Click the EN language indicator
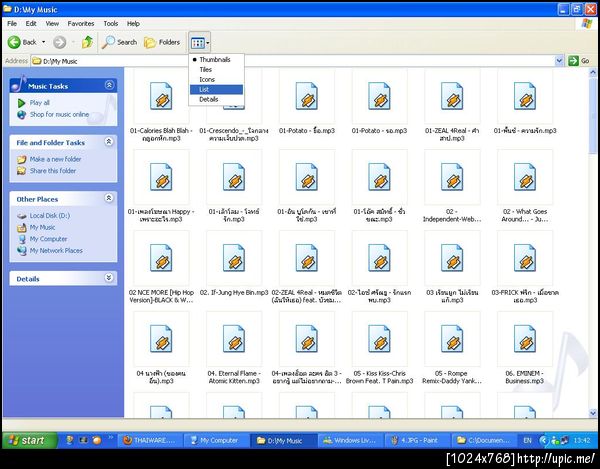Screen dimensions: 600x469 click(x=527, y=441)
